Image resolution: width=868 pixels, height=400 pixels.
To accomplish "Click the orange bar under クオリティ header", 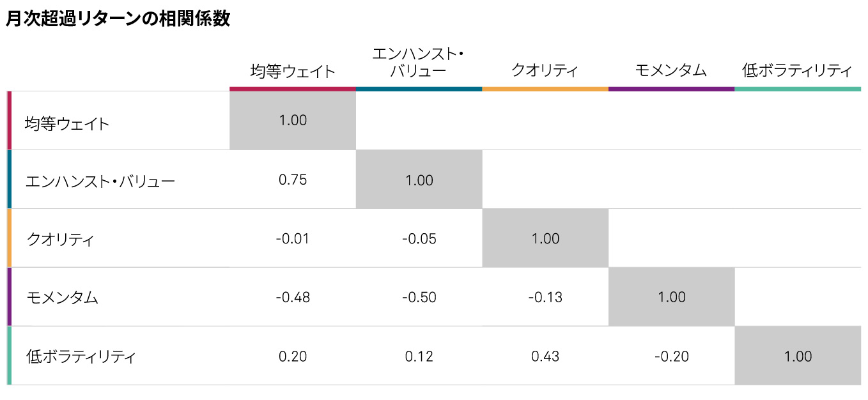I will point(545,89).
